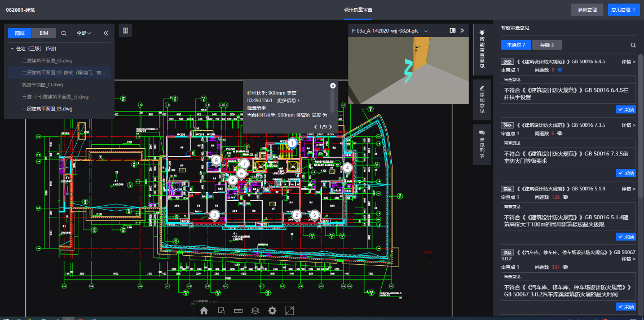Switch to the BIM tab
The image size is (644, 320).
(x=43, y=33)
